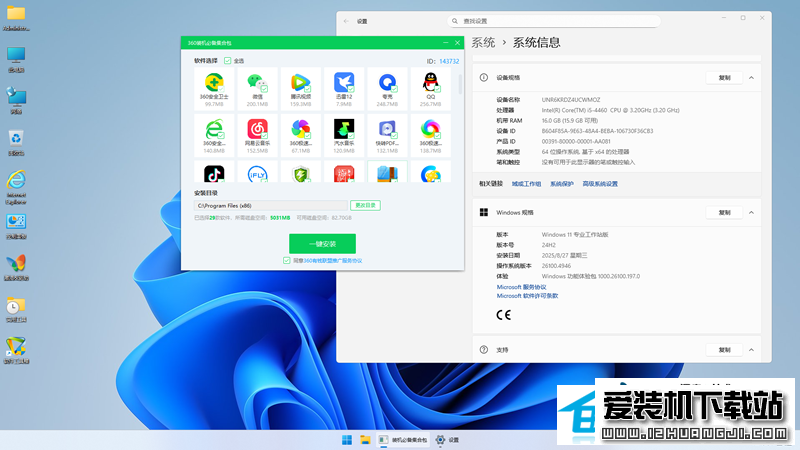
Task: Click the C:\Program Files (x86) path field
Action: (x=270, y=206)
